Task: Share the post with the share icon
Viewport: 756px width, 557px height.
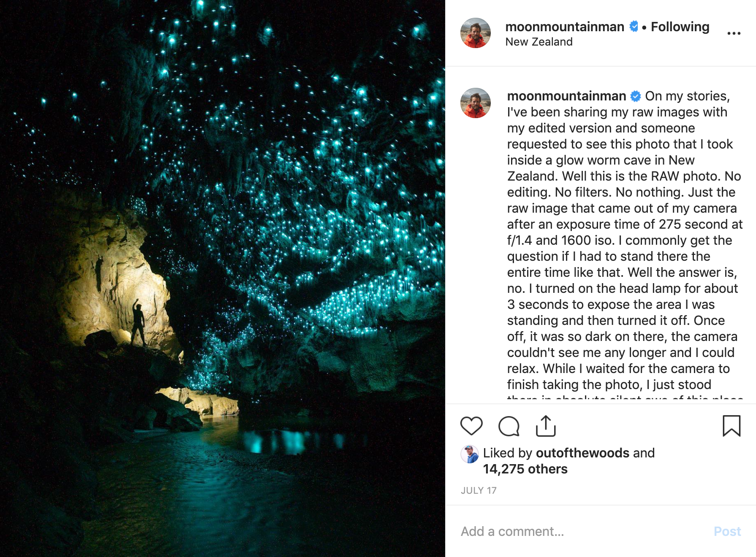Action: pos(546,426)
